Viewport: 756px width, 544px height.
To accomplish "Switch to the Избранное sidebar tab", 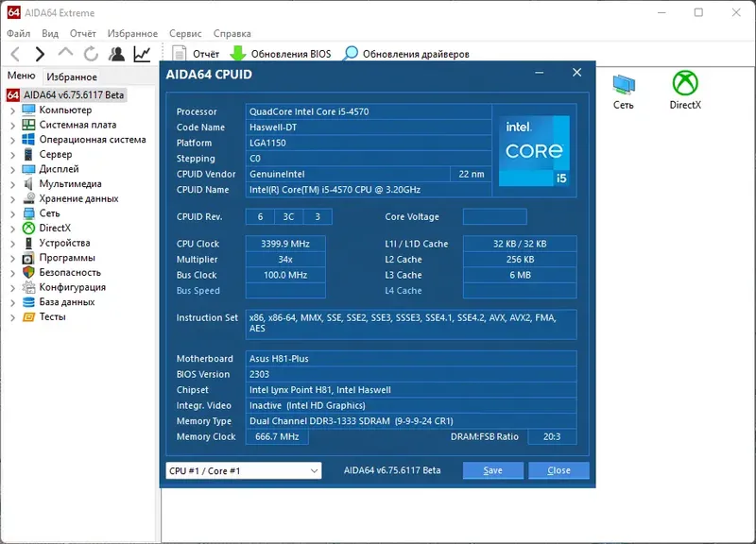I will pyautogui.click(x=72, y=76).
